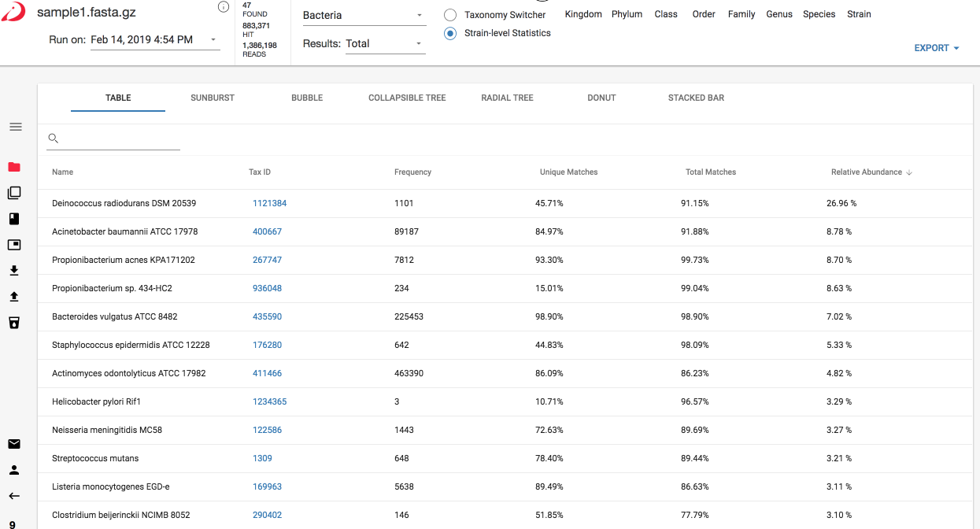Open Tax ID link 1309
Image resolution: width=980 pixels, height=529 pixels.
click(262, 458)
